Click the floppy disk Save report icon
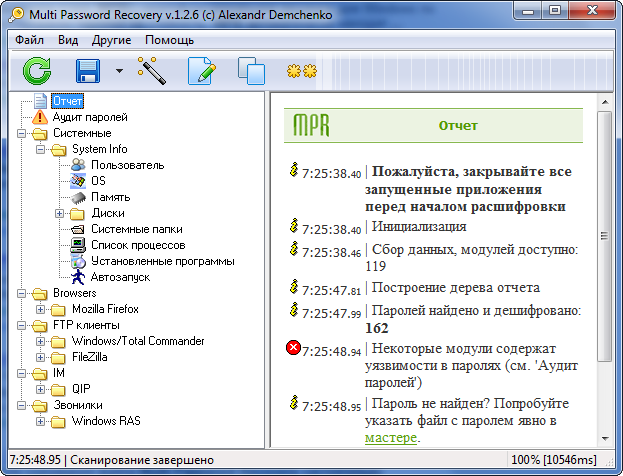Screen dimensions: 623x476 88,71
